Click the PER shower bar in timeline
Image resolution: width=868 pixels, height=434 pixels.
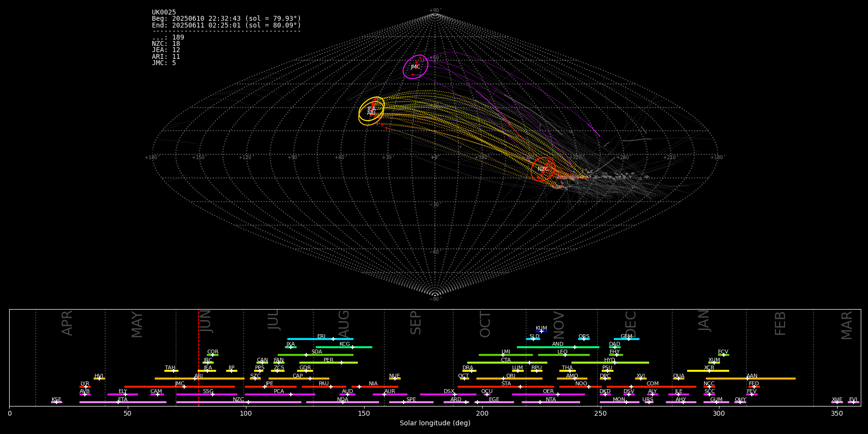click(328, 363)
